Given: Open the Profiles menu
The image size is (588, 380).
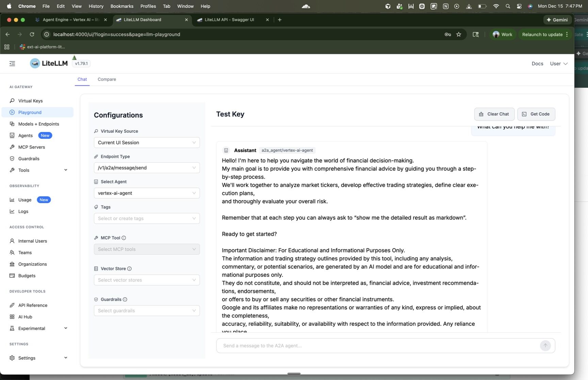Looking at the screenshot, I should point(148,6).
